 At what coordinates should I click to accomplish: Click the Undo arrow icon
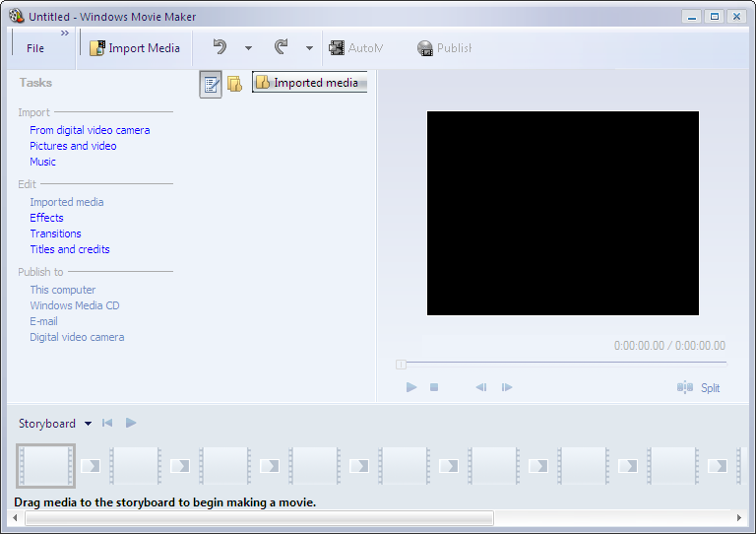220,47
